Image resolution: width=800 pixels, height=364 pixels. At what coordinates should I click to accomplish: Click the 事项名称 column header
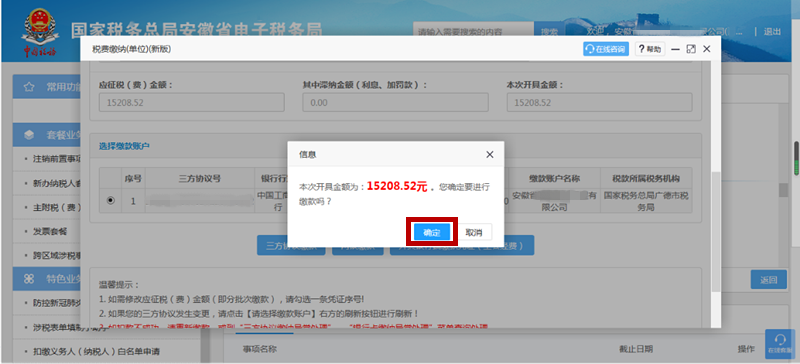coord(259,349)
